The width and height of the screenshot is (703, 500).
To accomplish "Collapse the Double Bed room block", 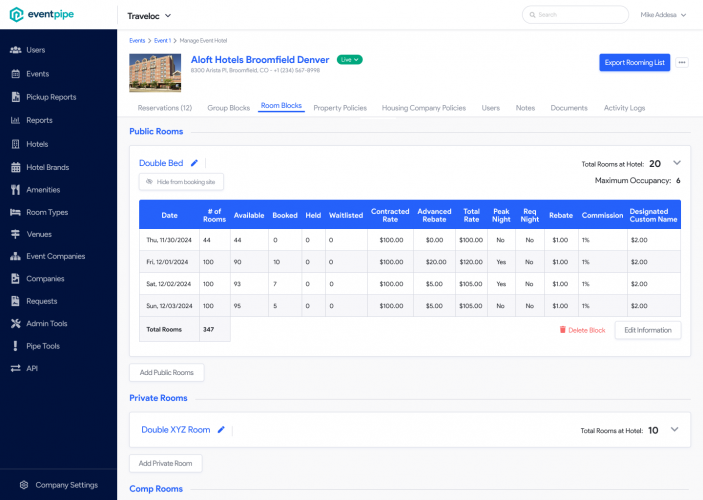I will click(677, 163).
